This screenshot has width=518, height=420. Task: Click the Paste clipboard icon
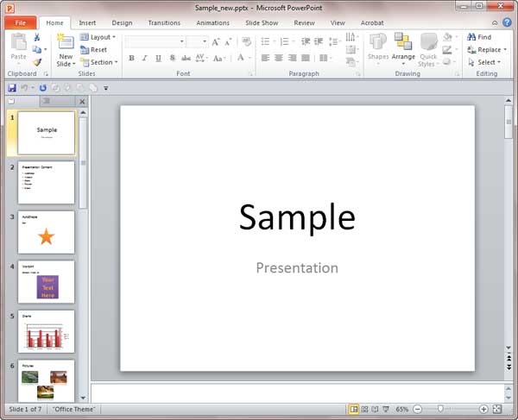tap(18, 47)
